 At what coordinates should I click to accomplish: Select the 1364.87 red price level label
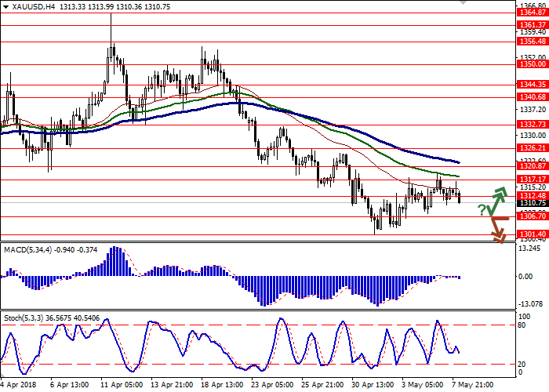point(530,13)
